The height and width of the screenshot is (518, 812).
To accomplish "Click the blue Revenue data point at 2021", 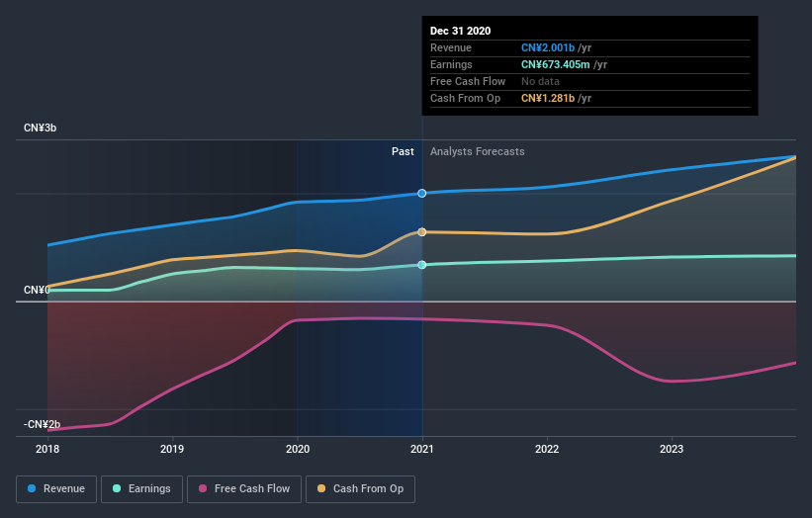I will 422,193.
